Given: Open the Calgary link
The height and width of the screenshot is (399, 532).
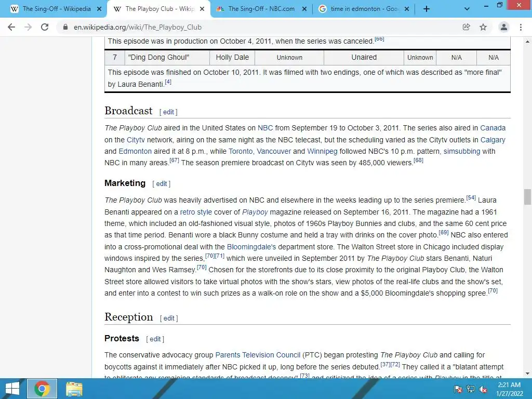Looking at the screenshot, I should coord(493,140).
